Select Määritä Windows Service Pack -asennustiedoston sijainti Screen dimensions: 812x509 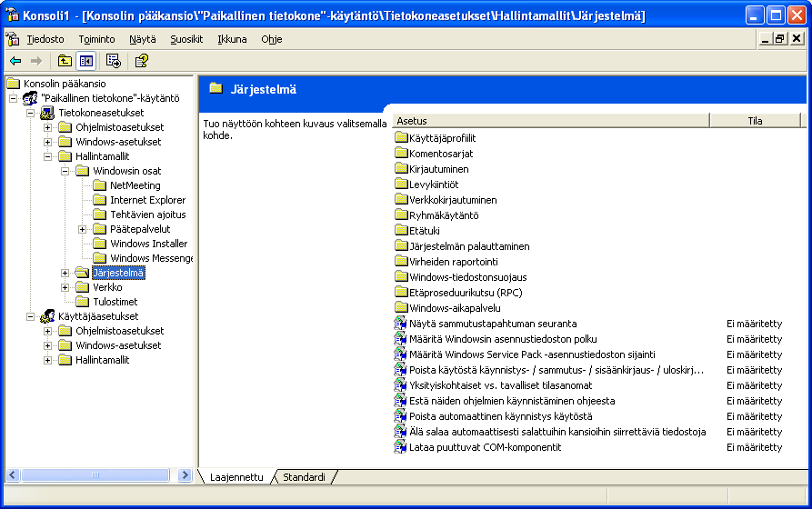pyautogui.click(x=532, y=354)
